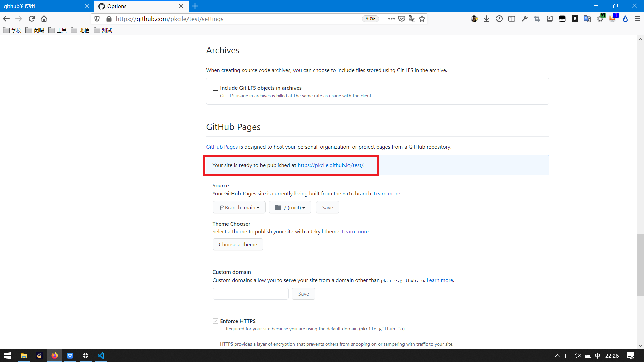Open tracking protection shield in address bar

click(97, 19)
